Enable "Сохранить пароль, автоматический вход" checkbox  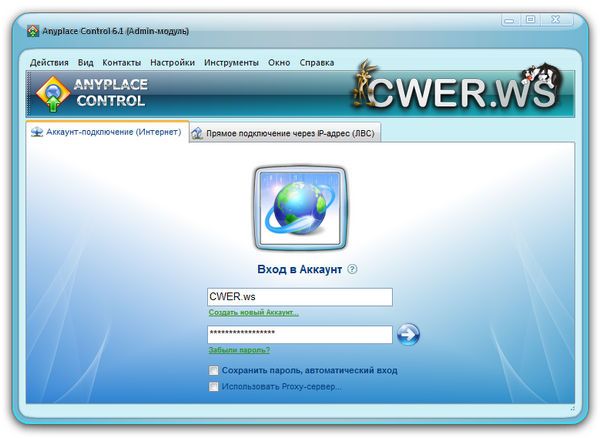tap(214, 370)
